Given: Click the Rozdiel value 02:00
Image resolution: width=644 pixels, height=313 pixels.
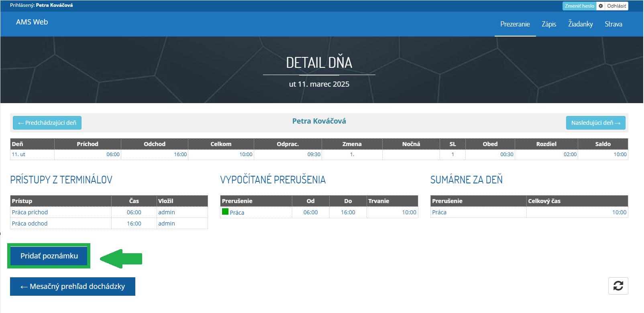Looking at the screenshot, I should tap(570, 154).
